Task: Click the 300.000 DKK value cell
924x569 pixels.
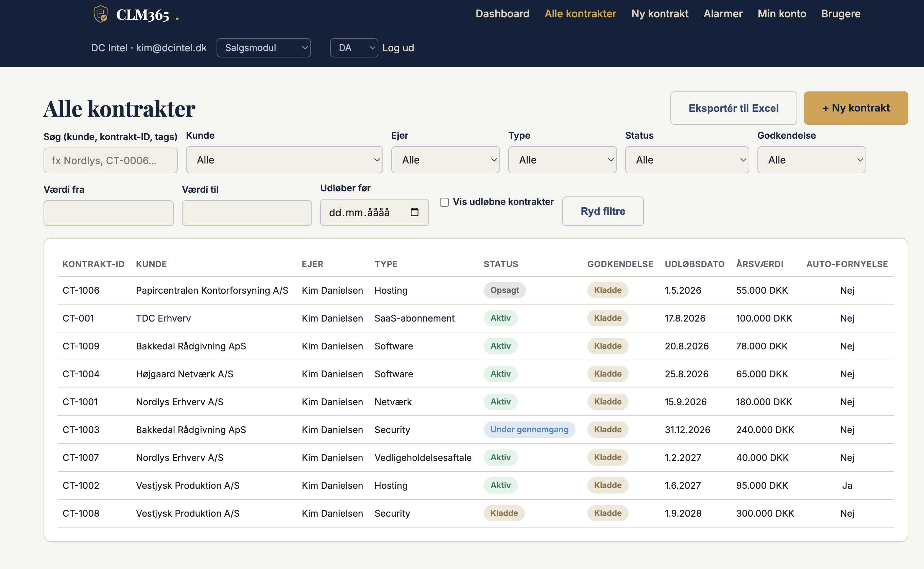Action: coord(765,513)
